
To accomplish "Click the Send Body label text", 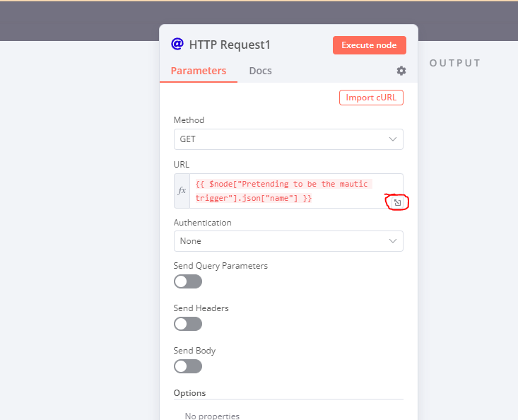I will click(x=194, y=351).
